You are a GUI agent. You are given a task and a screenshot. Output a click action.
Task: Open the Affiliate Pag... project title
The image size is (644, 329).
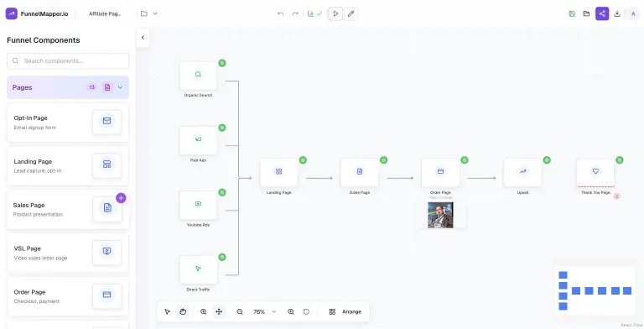click(105, 13)
